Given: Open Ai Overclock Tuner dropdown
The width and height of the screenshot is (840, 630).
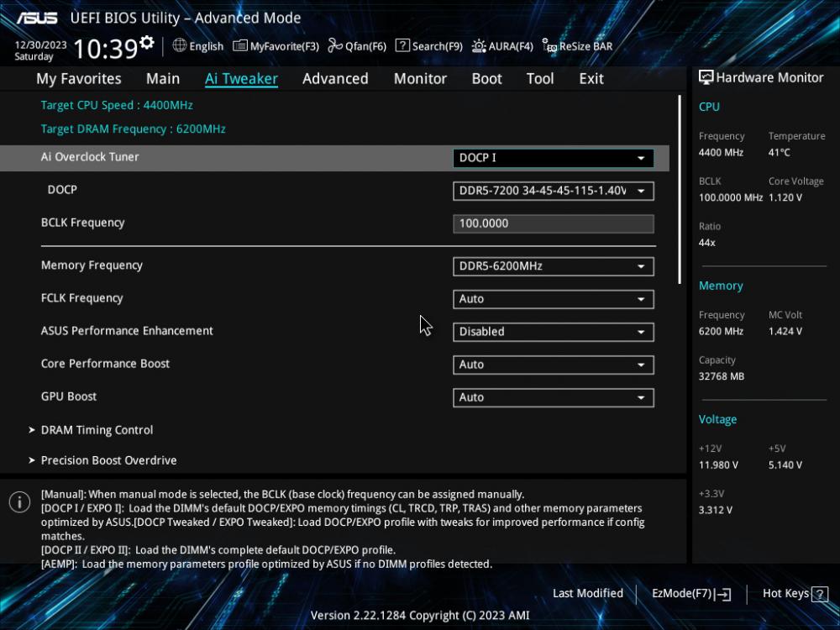Looking at the screenshot, I should click(x=553, y=158).
